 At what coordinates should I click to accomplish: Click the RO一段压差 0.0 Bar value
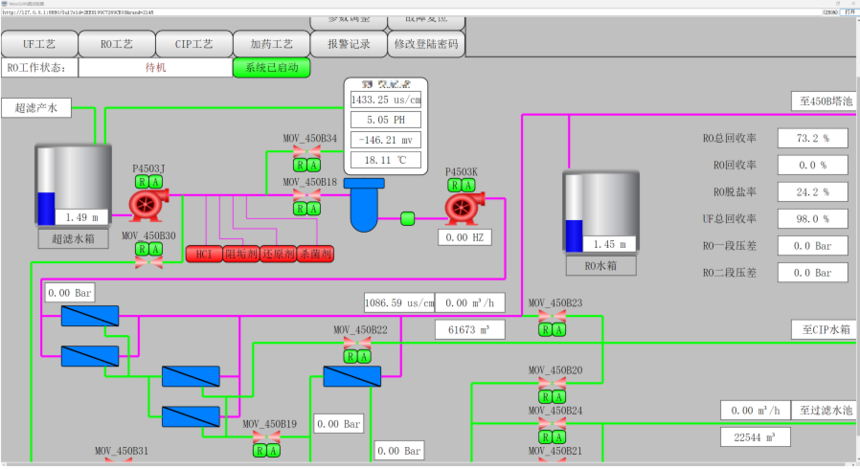(813, 246)
